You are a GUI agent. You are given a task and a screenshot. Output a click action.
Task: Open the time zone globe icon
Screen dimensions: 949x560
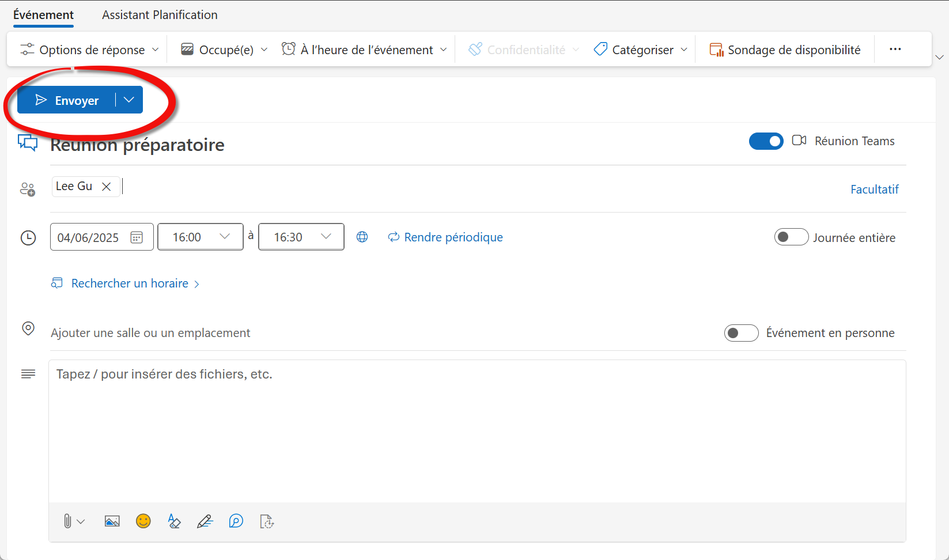click(362, 237)
